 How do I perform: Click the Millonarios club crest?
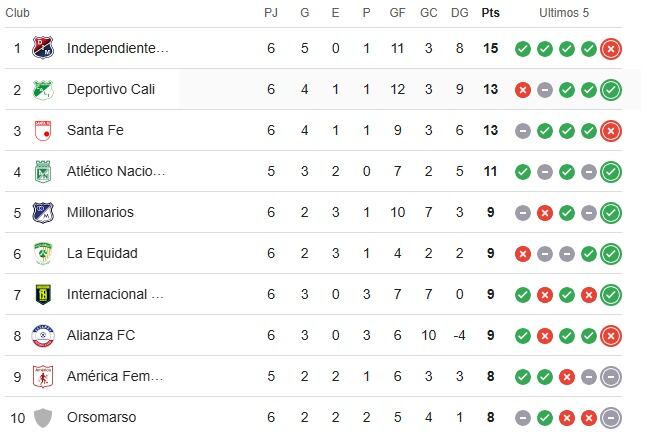tap(42, 212)
